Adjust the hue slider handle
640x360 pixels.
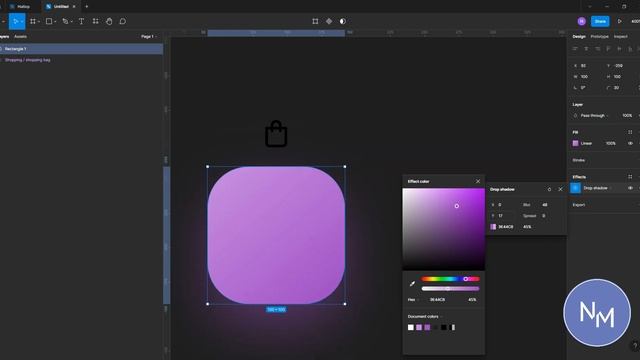point(465,279)
